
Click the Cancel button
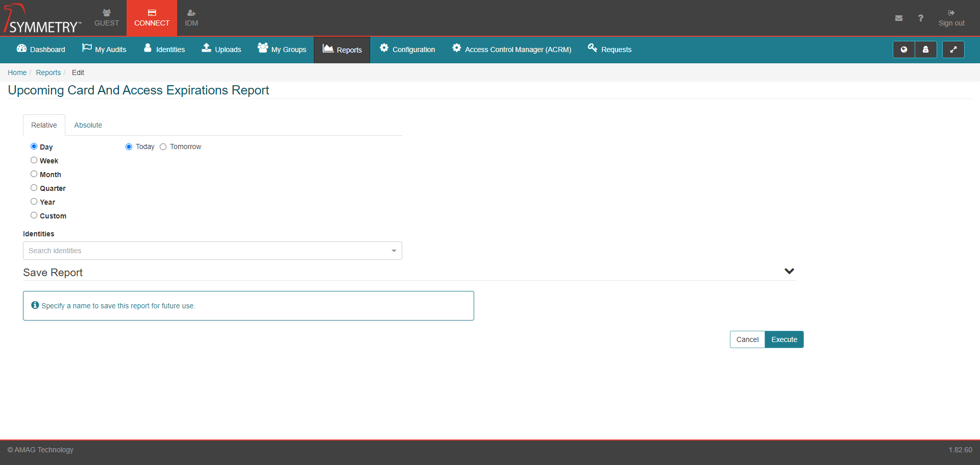[747, 339]
